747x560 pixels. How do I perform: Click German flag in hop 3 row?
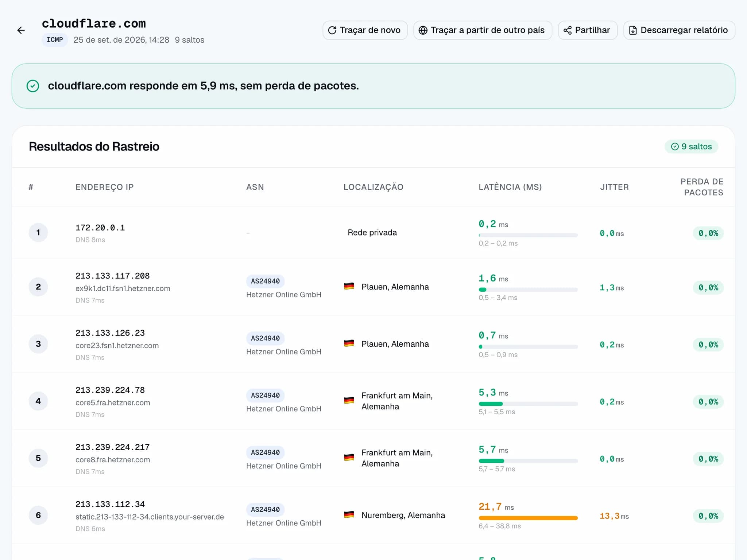pyautogui.click(x=349, y=343)
